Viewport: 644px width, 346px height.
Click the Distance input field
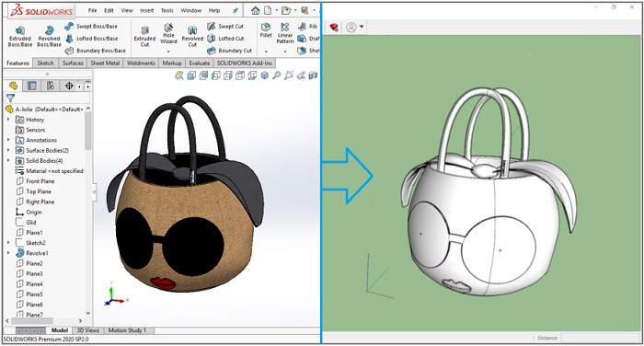(600, 339)
